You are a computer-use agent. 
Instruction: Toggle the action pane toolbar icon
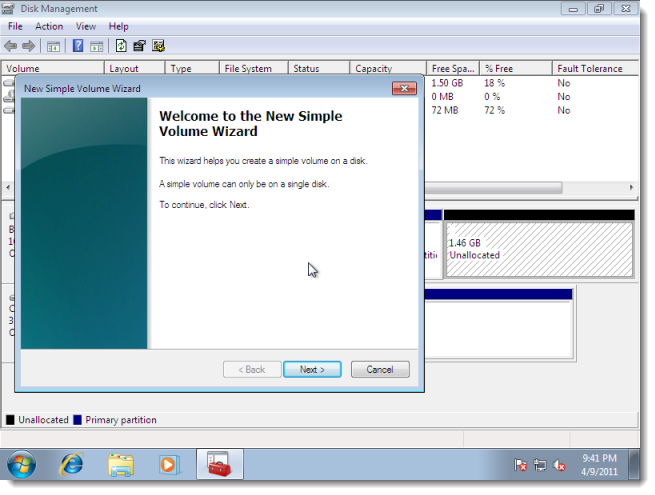(96, 46)
